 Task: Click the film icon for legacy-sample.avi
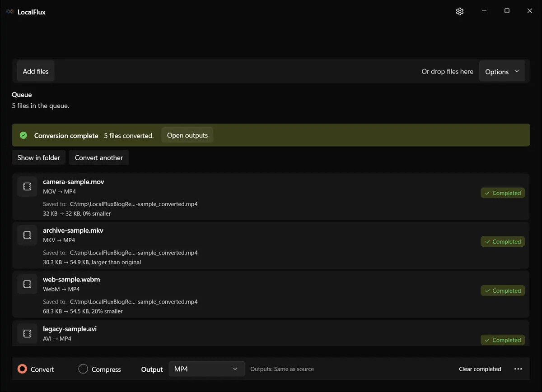tap(27, 333)
